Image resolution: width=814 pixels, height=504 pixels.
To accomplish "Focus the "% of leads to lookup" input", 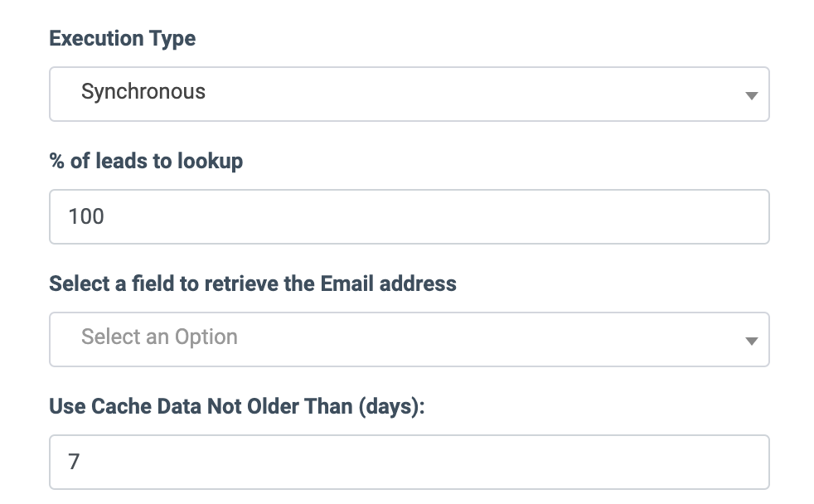I will point(409,217).
